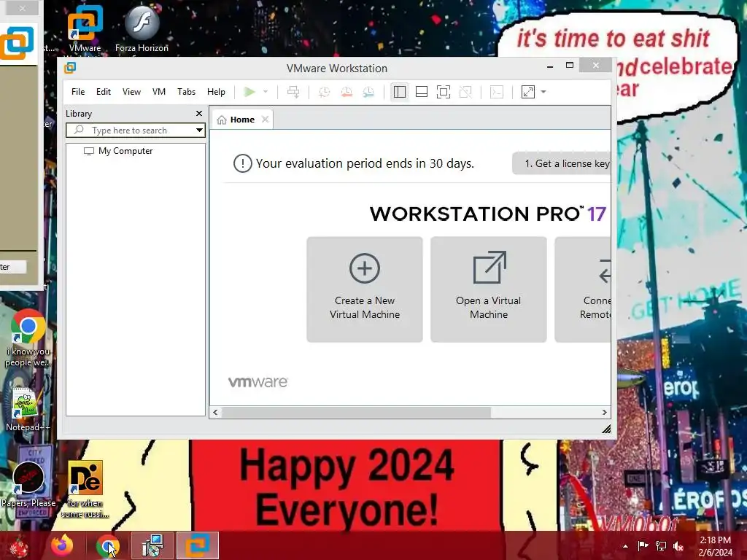Screen dimensions: 747x560
Task: Click the Papers, Please desktop icon
Action: click(28, 483)
